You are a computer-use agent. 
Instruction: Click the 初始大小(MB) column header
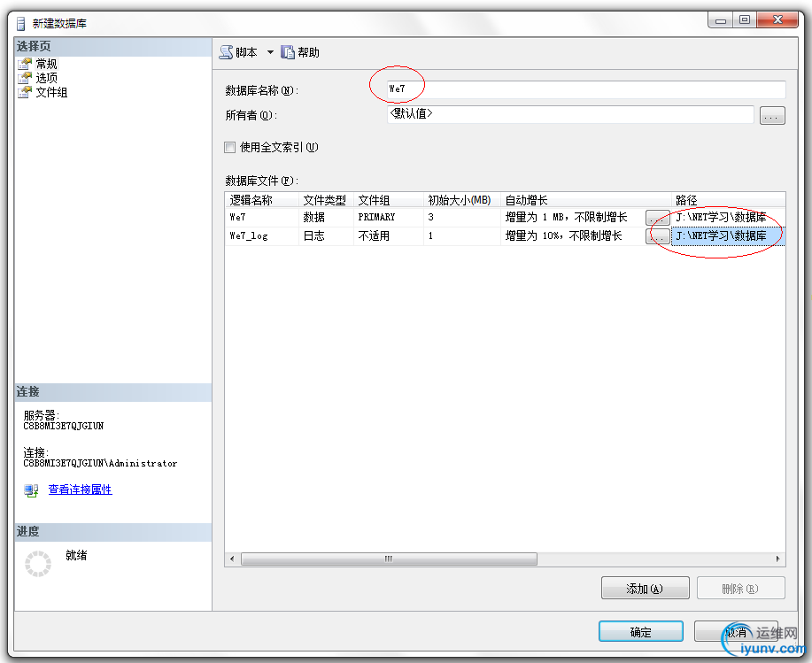pos(462,200)
